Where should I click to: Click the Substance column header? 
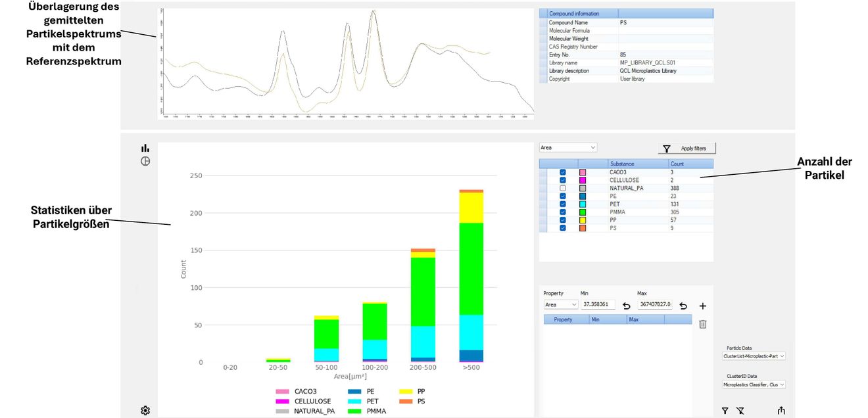point(638,164)
